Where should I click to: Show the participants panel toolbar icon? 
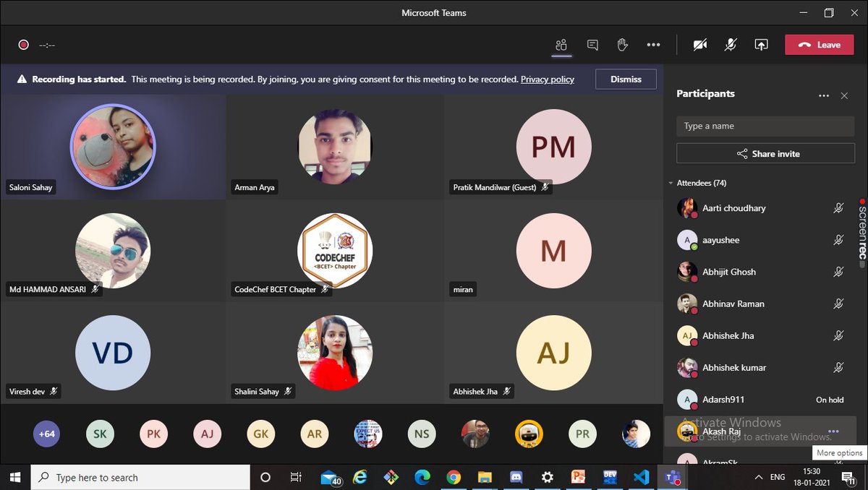pos(561,45)
